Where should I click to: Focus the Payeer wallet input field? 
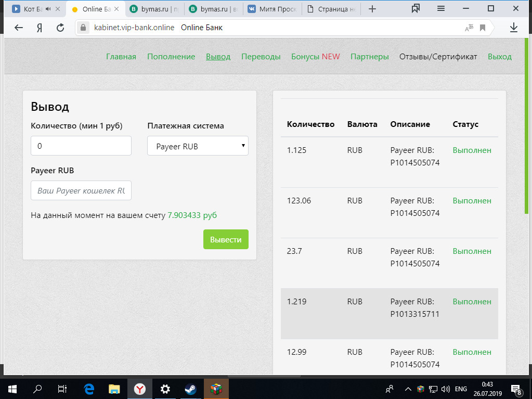coord(81,190)
